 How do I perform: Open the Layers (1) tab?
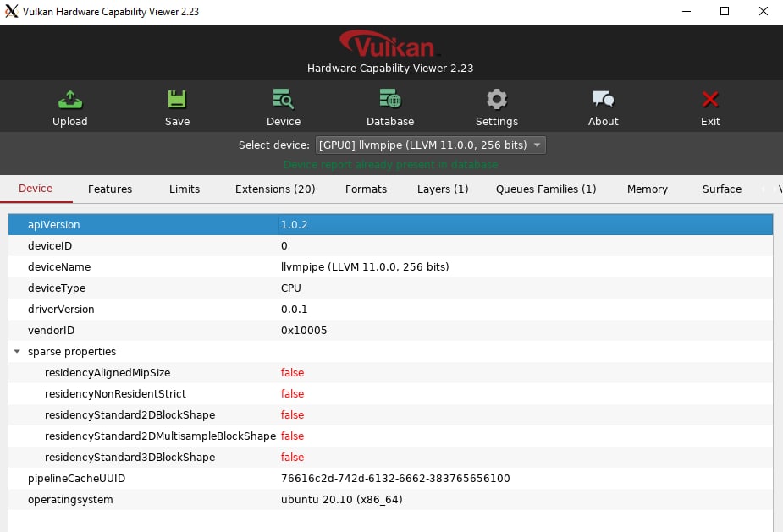pos(443,189)
